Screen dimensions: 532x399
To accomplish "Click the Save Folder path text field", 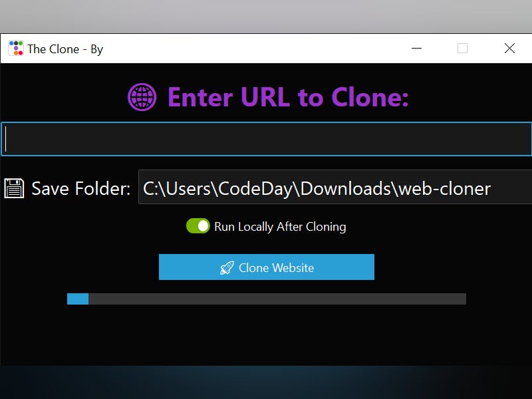I will [335, 188].
